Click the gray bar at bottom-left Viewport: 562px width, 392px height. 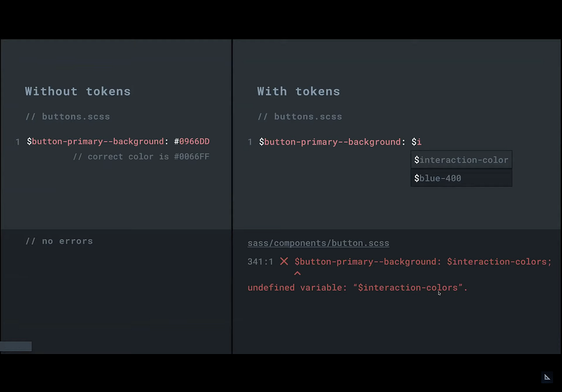tap(16, 347)
